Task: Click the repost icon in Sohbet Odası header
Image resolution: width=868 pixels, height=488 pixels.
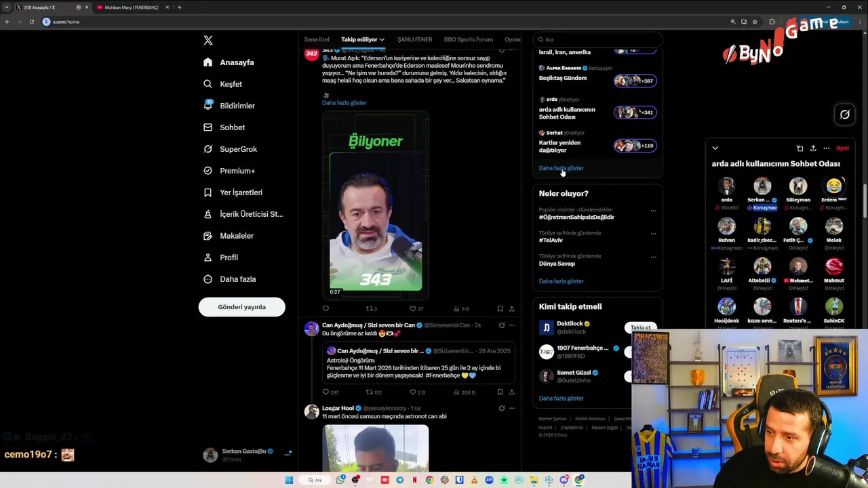Action: tap(800, 148)
